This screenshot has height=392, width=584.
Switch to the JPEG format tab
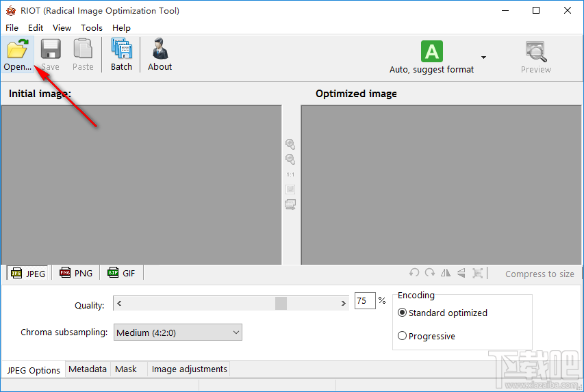(x=28, y=273)
